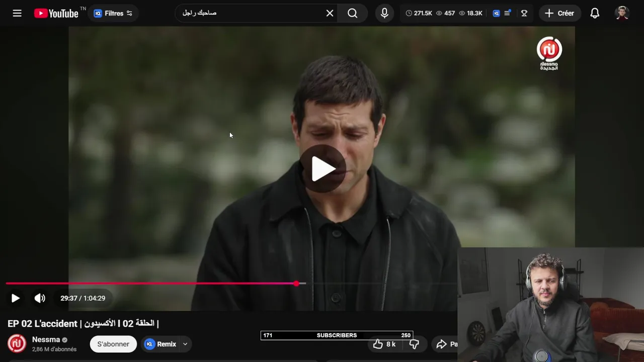Dislike the video

pyautogui.click(x=414, y=344)
